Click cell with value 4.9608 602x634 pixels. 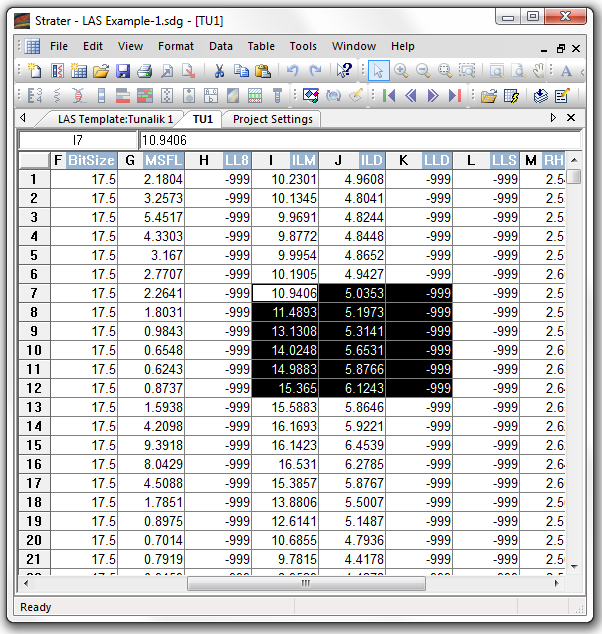tap(353, 179)
